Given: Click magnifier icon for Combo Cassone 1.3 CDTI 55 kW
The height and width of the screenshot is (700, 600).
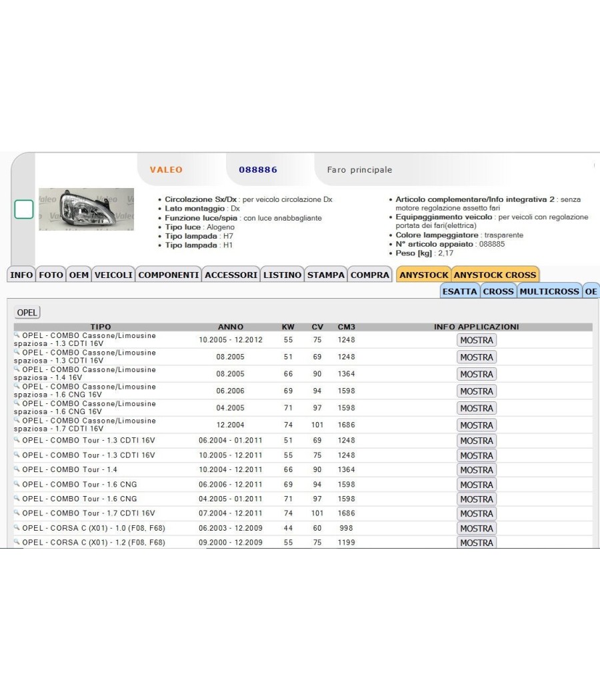Looking at the screenshot, I should 17,335.
